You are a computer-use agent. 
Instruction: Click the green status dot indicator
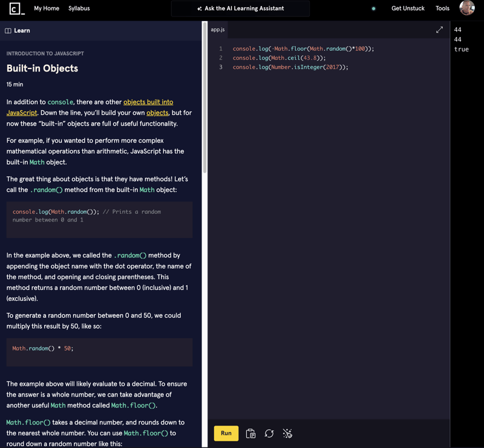(x=373, y=9)
